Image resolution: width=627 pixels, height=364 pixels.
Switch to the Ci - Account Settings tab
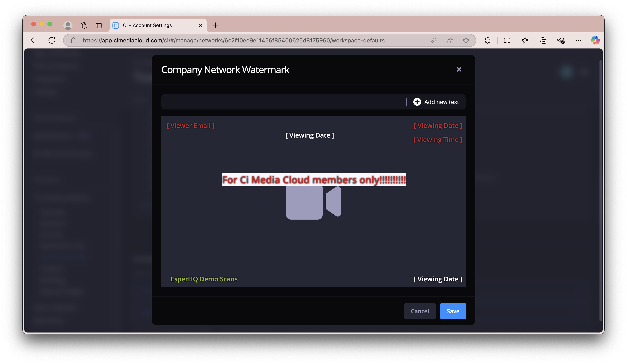click(158, 25)
